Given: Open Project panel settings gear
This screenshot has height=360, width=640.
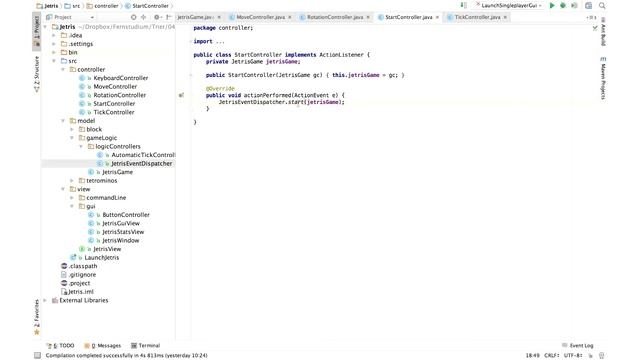Looking at the screenshot, I should [x=157, y=17].
